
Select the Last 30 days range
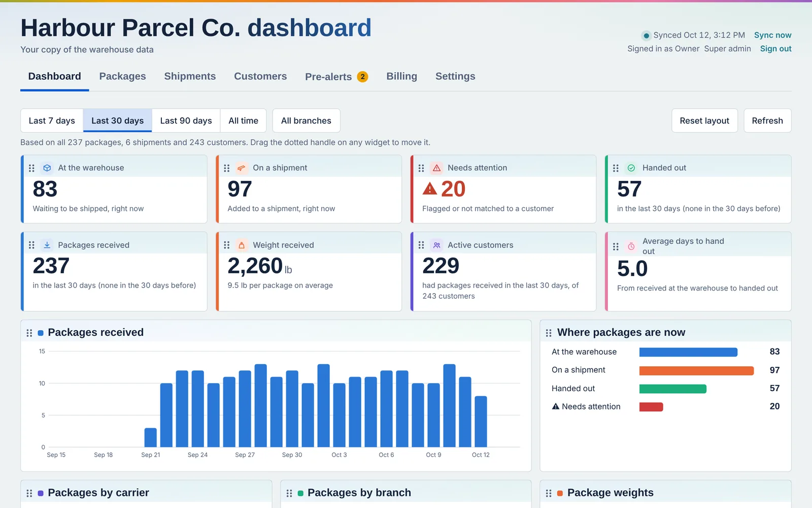[118, 120]
